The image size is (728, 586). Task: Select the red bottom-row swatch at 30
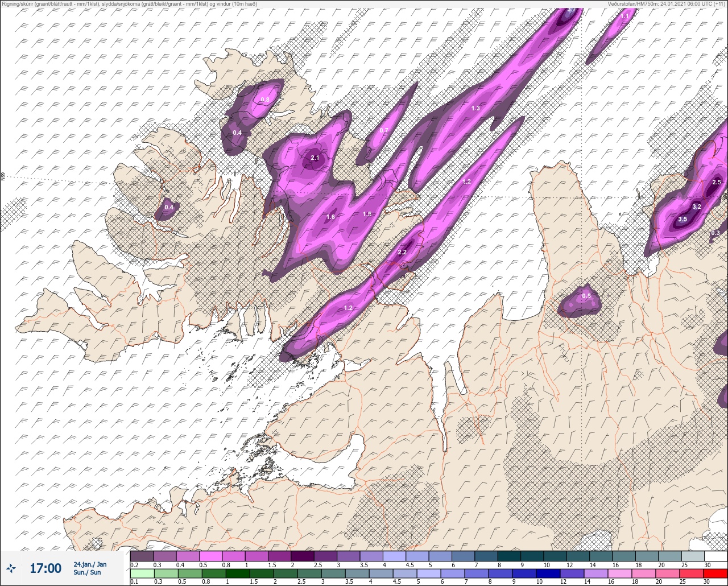(x=715, y=573)
